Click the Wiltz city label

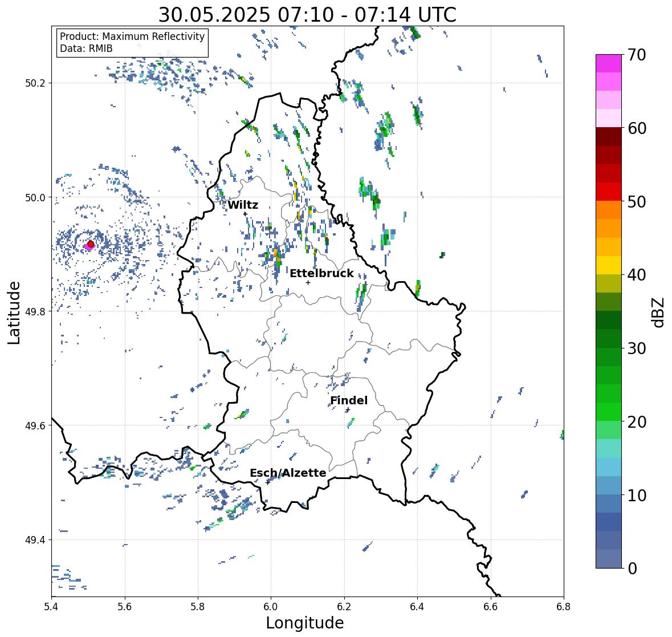coord(243,205)
